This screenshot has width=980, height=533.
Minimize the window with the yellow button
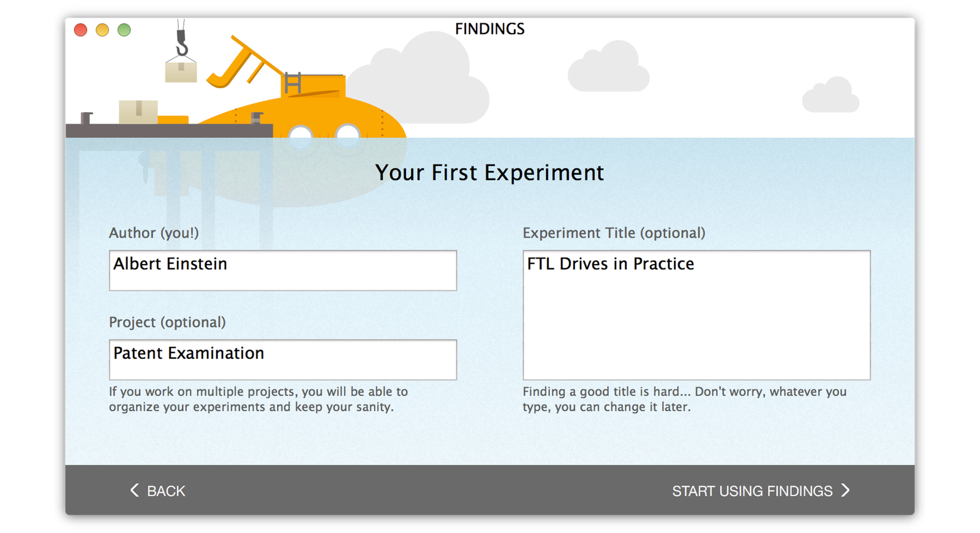(102, 30)
